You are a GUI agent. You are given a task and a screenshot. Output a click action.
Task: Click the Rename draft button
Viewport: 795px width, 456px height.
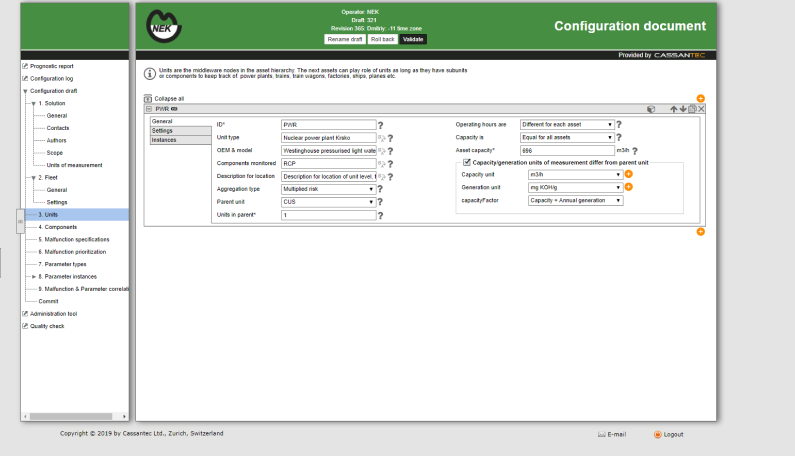[x=345, y=40]
